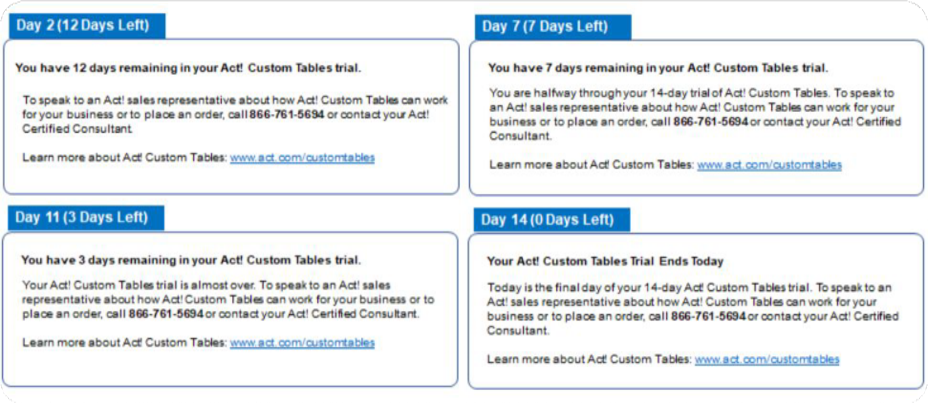Select the Day 11 (3 Days Left) header
This screenshot has width=928, height=403.
click(x=86, y=218)
